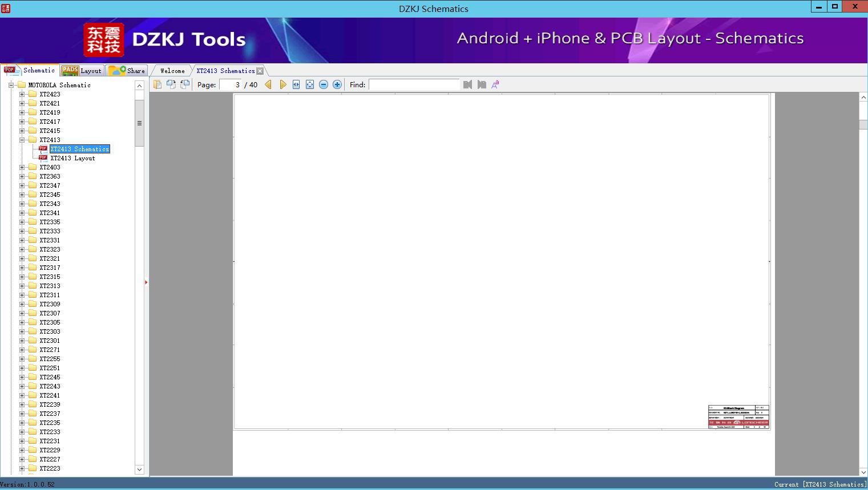The height and width of the screenshot is (490, 868).
Task: Select the XT2229 tree item
Action: [50, 450]
